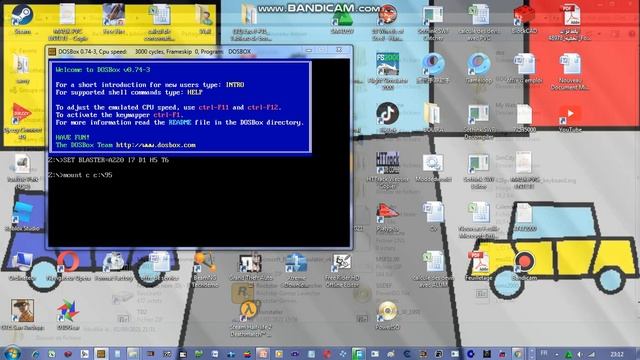640x360 pixels.
Task: Click the FR language indicator in tray
Action: tap(544, 353)
